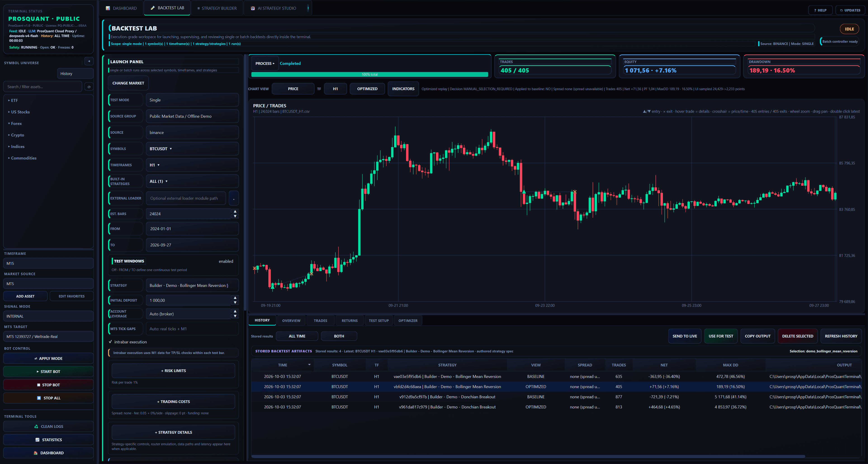This screenshot has height=464, width=868.
Task: Click the DELETE SELECTED button
Action: [798, 336]
